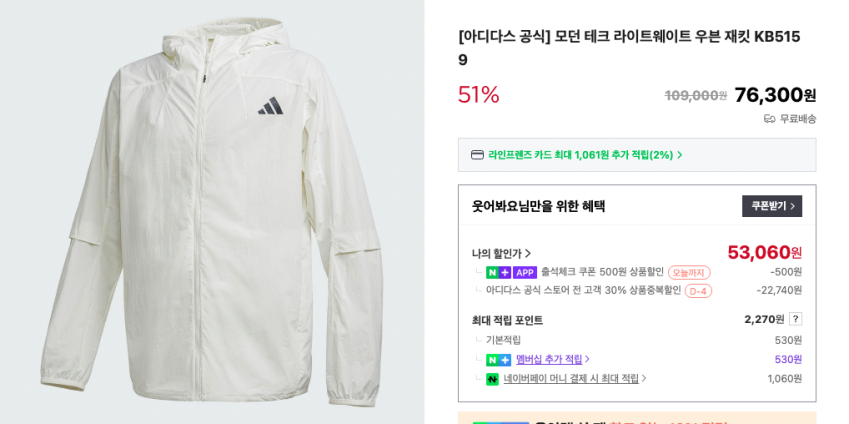Open the 라인프렌즈 카드 추가 적립 link
The image size is (849, 424).
click(x=580, y=155)
